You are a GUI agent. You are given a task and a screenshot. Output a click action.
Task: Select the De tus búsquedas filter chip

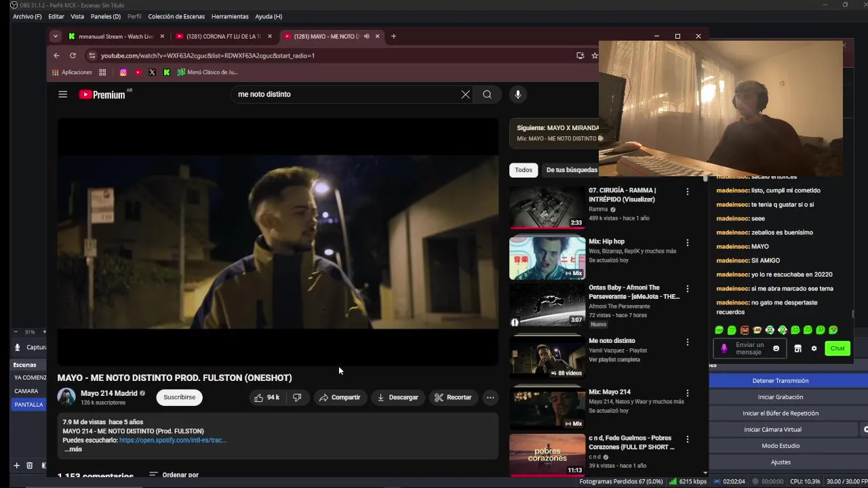click(572, 170)
